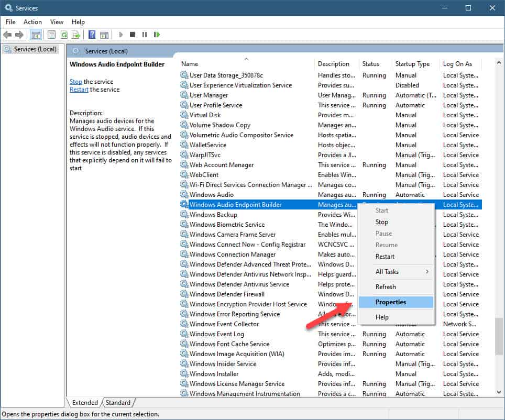Choose Restart in the context menu

click(x=396, y=257)
